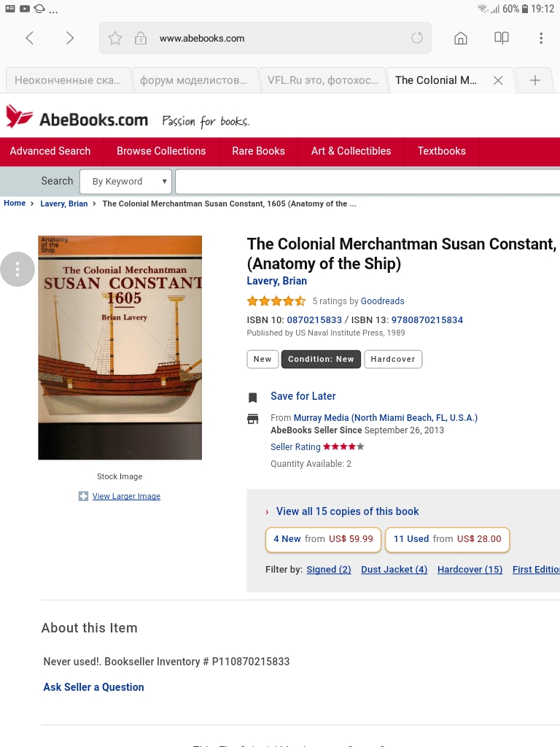Open browser three-dot overflow menu
Image resolution: width=560 pixels, height=747 pixels.
click(x=541, y=38)
